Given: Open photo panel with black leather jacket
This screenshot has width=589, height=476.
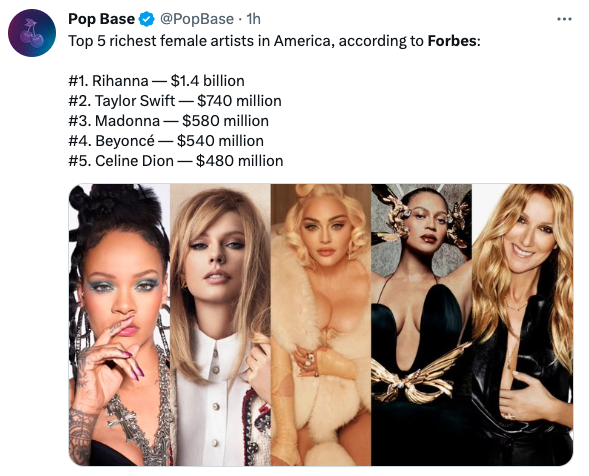Looking at the screenshot, I should tap(523, 325).
